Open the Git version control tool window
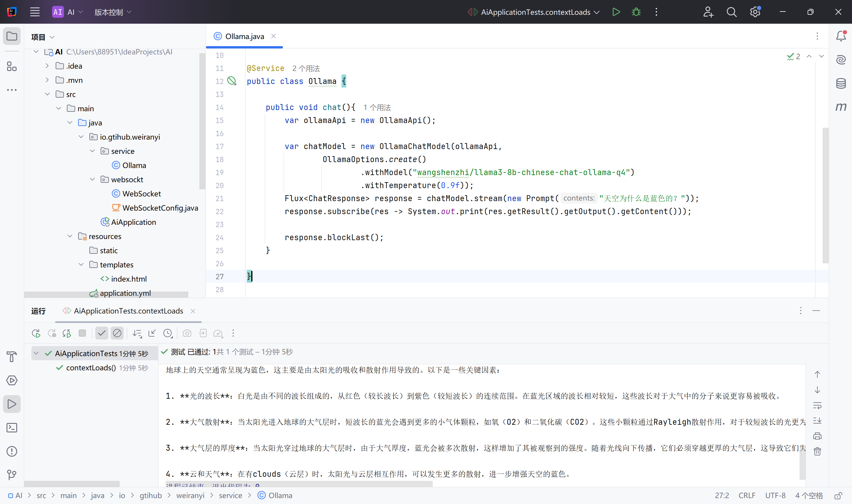 pyautogui.click(x=12, y=475)
